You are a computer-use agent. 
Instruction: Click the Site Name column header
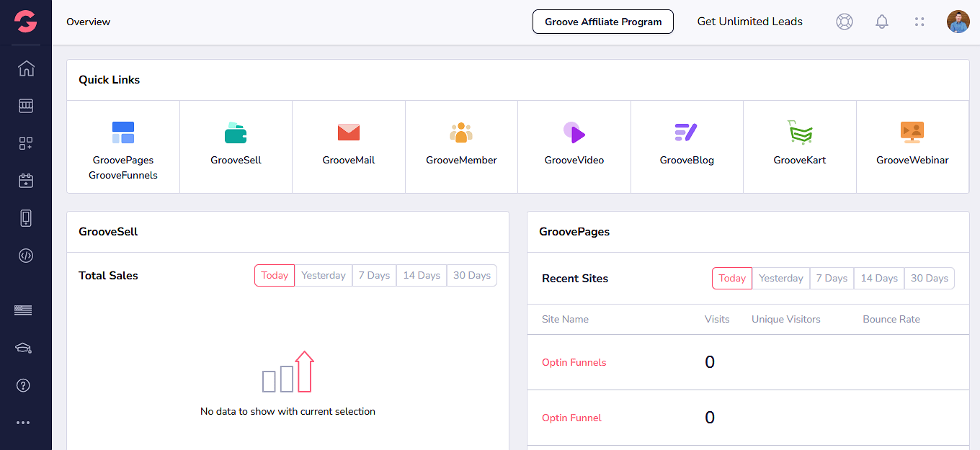(565, 319)
